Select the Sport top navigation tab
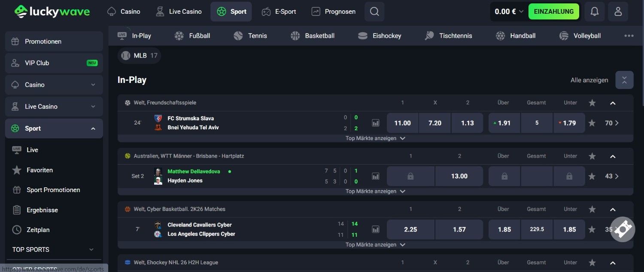This screenshot has height=272, width=644. [231, 12]
